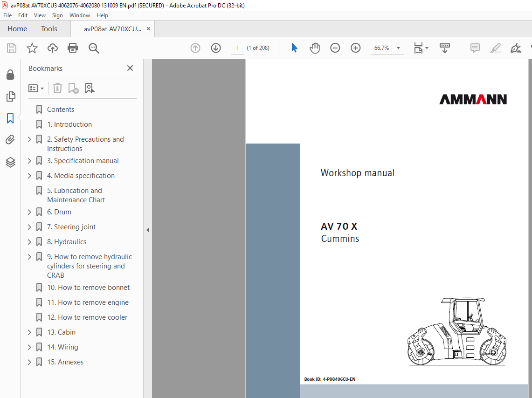Open 12. How to remove cooler
The height and width of the screenshot is (398, 532).
87,317
